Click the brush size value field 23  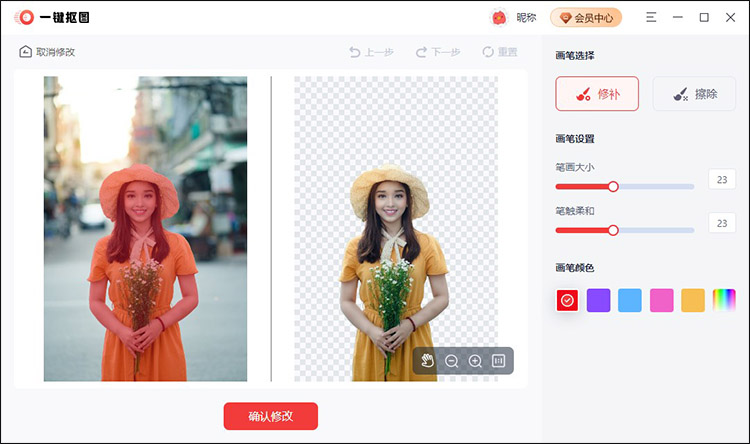[722, 179]
